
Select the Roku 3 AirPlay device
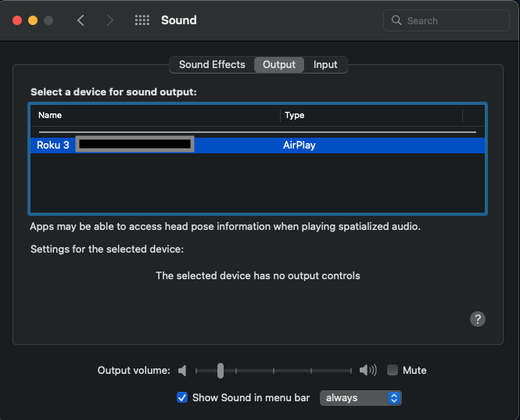[x=258, y=145]
